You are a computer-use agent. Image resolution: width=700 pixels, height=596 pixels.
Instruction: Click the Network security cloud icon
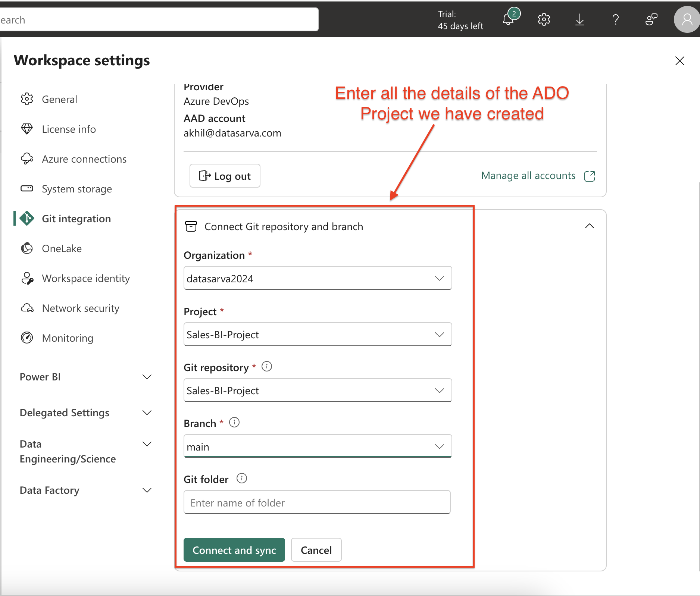[27, 308]
